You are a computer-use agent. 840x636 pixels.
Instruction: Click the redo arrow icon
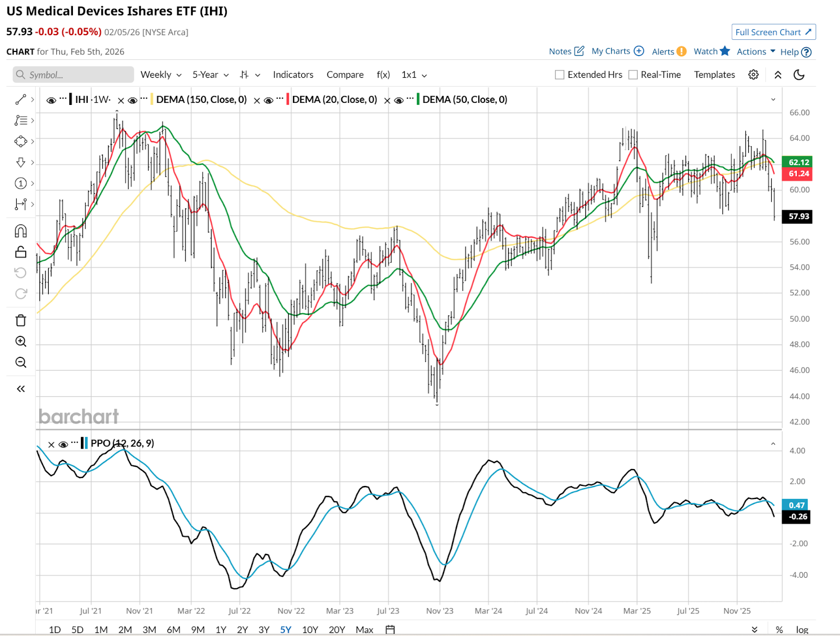pyautogui.click(x=20, y=293)
